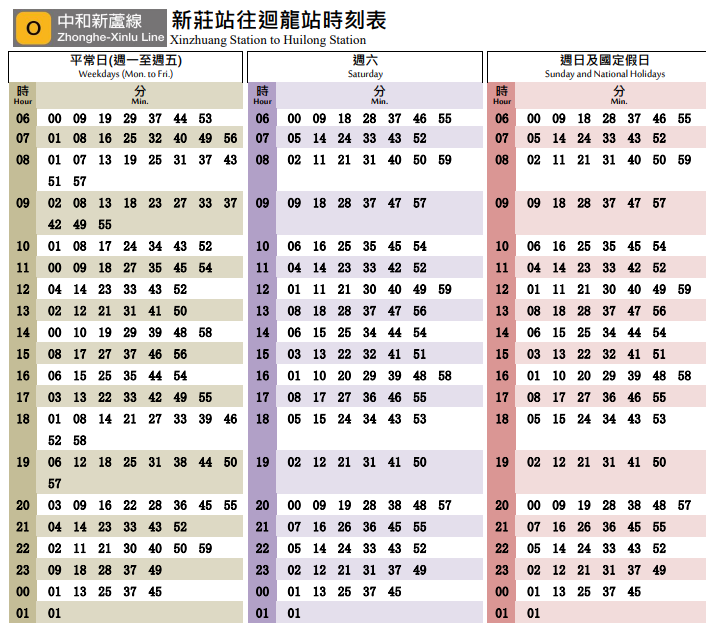Select hour 06 in the weekday table
This screenshot has height=623, width=706.
(x=23, y=118)
